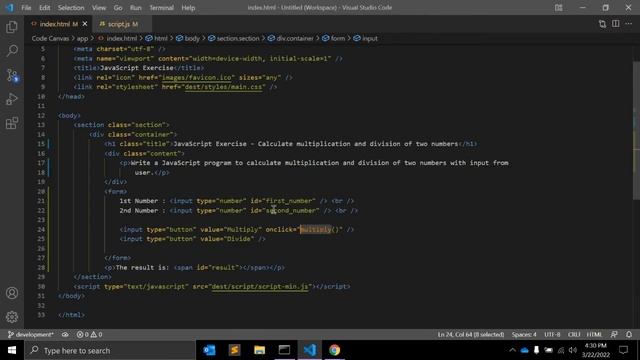Click the html breadcrumb segment

(160, 38)
